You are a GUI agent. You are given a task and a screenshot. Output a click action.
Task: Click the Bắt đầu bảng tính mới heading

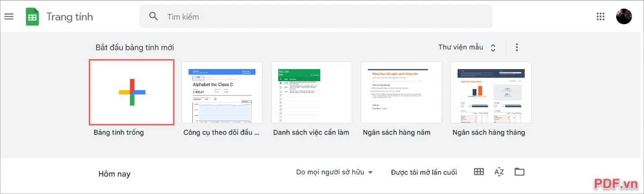tap(135, 47)
